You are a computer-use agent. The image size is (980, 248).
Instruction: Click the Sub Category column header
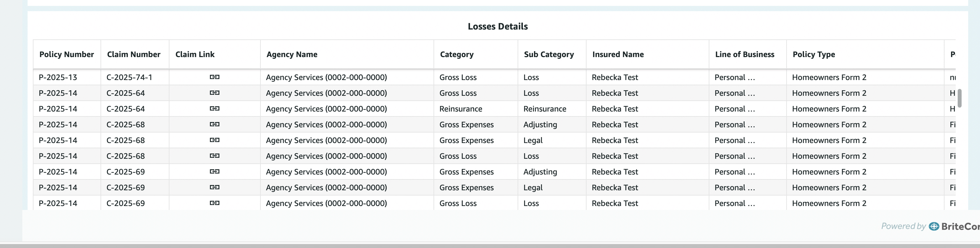tap(548, 54)
